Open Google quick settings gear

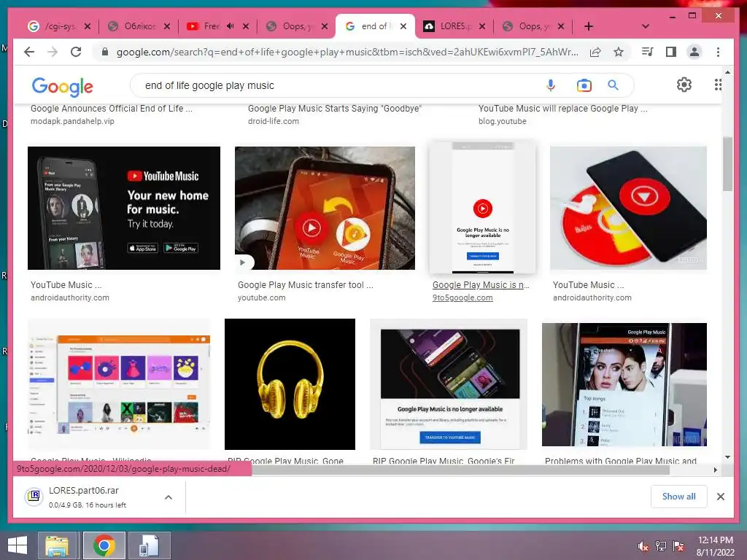(x=684, y=85)
